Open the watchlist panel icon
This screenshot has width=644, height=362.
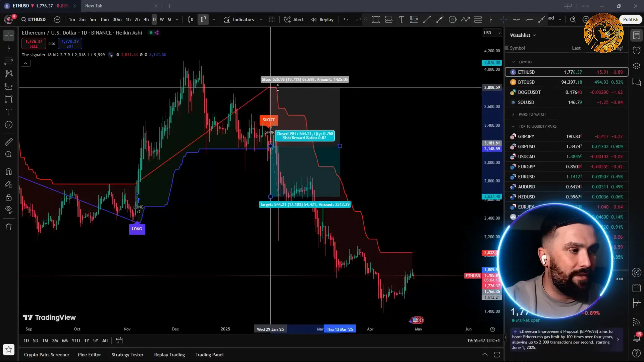[636, 36]
